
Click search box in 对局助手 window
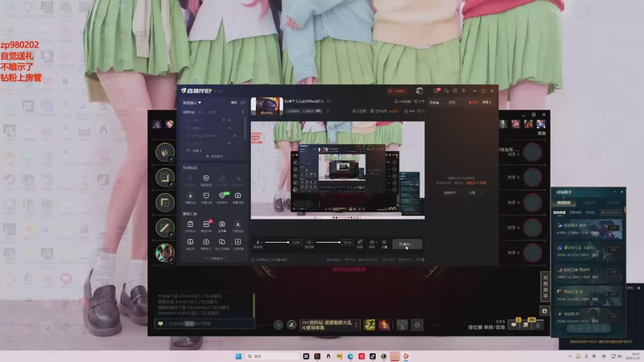pyautogui.click(x=611, y=212)
